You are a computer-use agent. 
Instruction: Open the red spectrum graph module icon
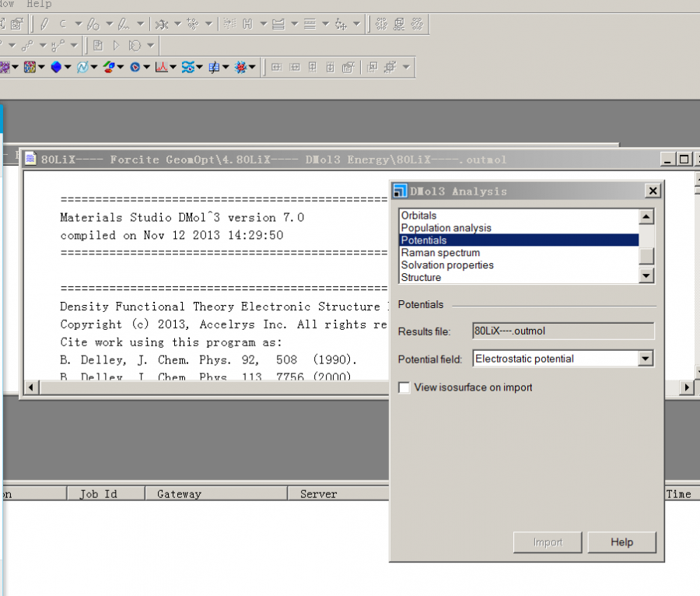point(161,67)
